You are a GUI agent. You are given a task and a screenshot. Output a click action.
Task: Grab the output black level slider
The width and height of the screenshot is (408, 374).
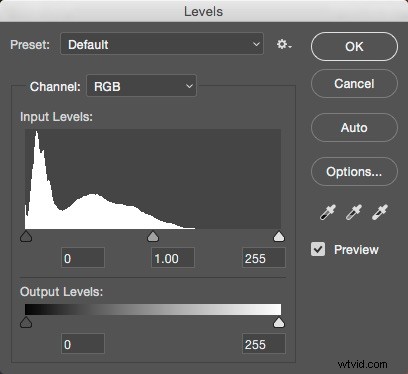pos(26,322)
